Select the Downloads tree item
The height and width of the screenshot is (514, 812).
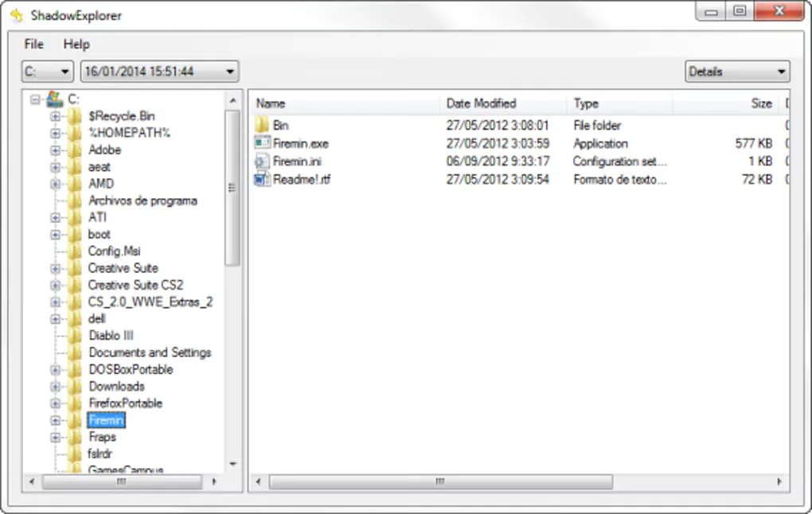116,387
